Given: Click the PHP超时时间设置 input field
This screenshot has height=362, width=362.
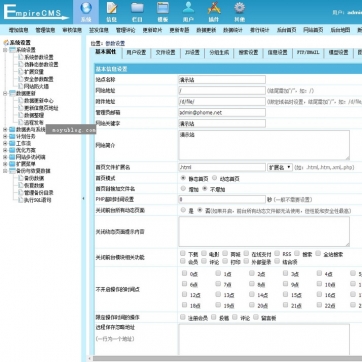Looking at the screenshot, I should pos(222,199).
